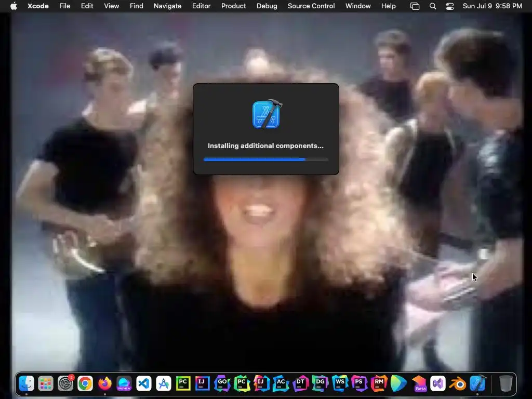Open the Apple menu
The width and height of the screenshot is (532, 399).
(14, 6)
